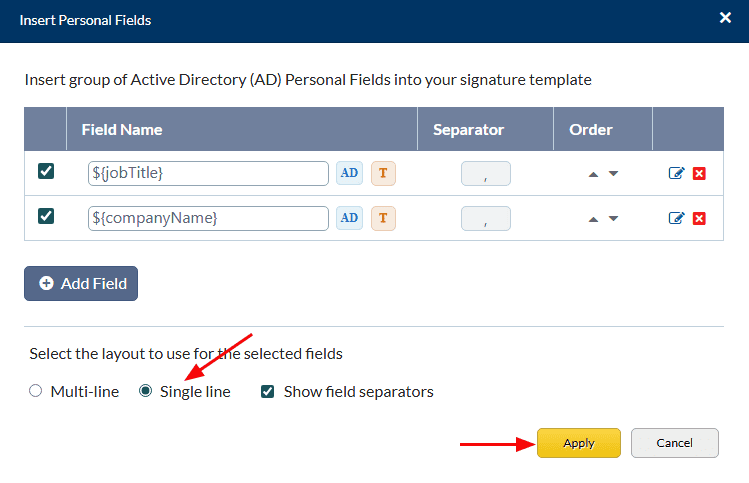Click the jobTitle separator input box

coord(485,174)
